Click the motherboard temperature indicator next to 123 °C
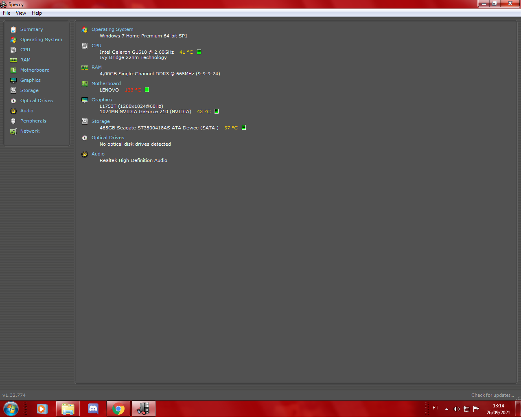521x420 pixels. [147, 90]
